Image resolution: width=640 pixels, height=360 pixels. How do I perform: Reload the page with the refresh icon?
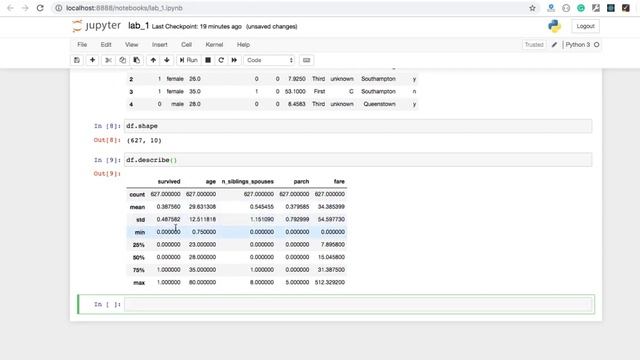40,8
